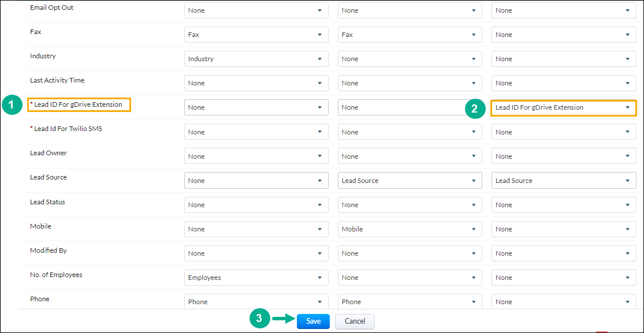The height and width of the screenshot is (333, 644).
Task: Open middle dropdown in the Modified By row
Action: (410, 253)
